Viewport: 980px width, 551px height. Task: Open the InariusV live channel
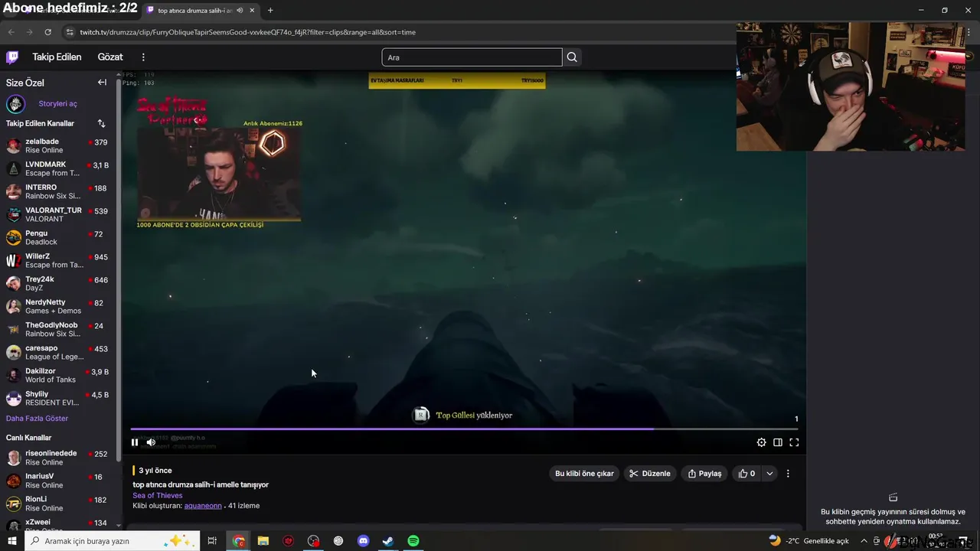point(60,481)
